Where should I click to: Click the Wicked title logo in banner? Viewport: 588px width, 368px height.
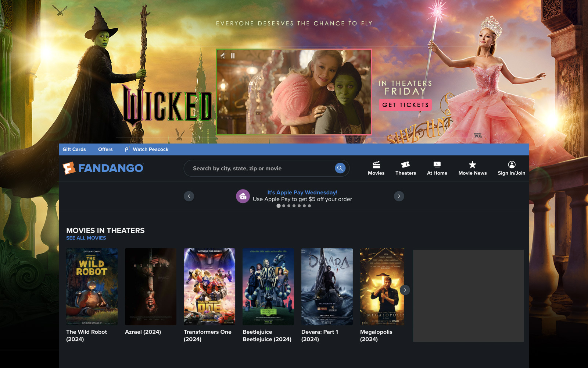click(168, 106)
